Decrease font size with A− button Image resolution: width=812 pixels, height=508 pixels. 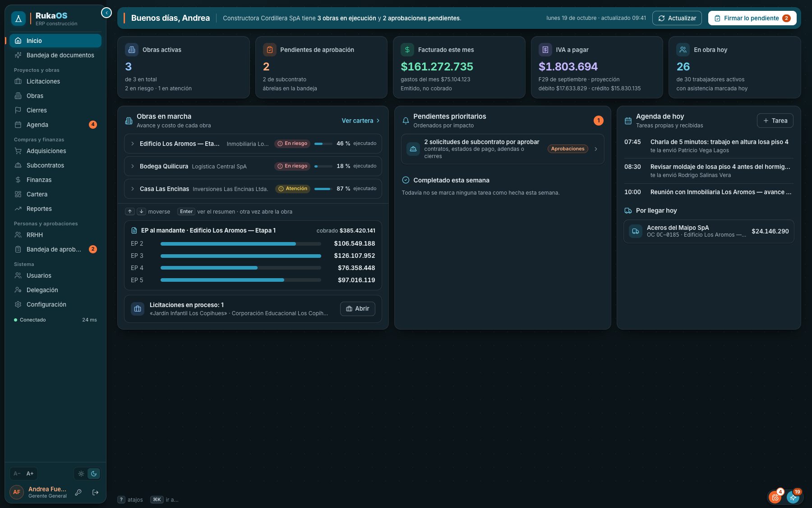click(x=17, y=474)
